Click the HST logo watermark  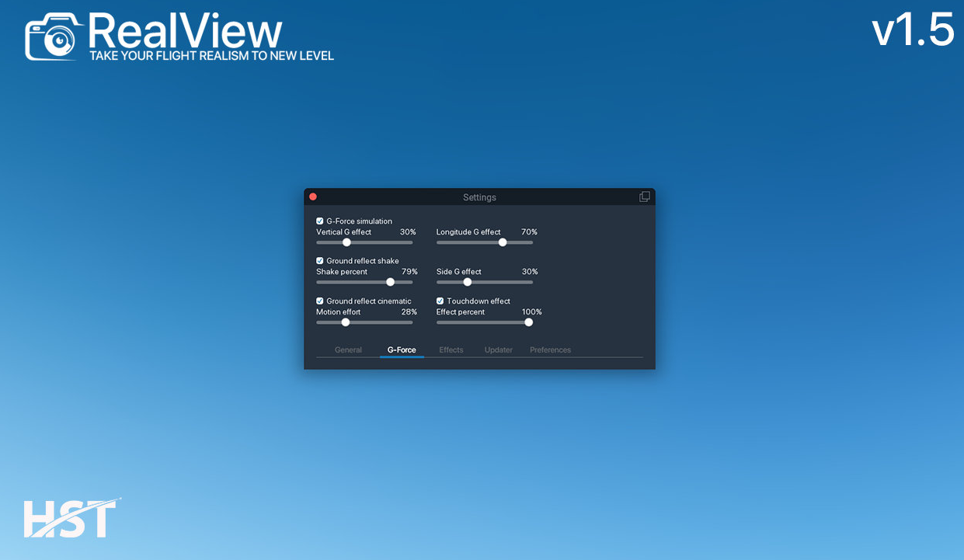coord(70,517)
